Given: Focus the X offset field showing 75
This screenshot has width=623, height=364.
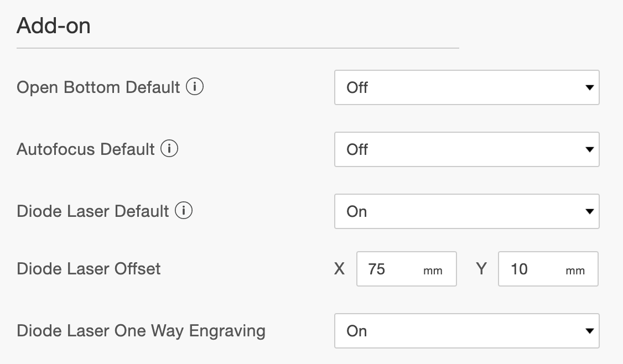Looking at the screenshot, I should pos(407,269).
